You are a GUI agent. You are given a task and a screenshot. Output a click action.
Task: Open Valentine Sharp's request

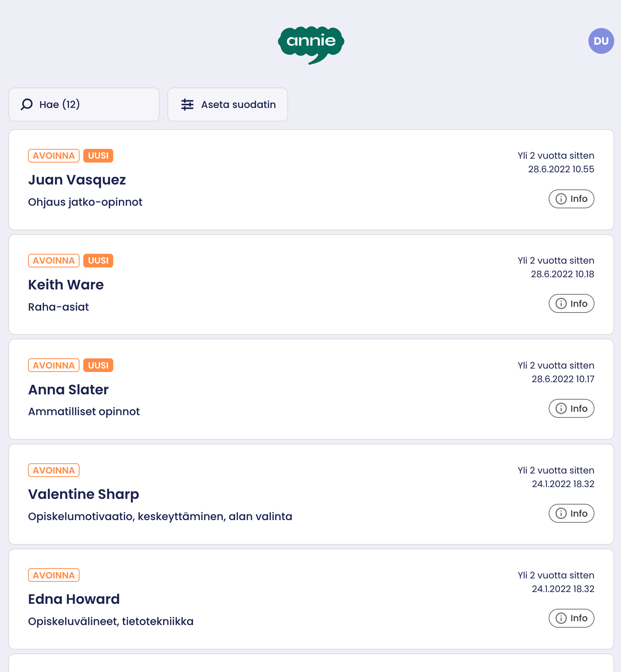point(84,494)
